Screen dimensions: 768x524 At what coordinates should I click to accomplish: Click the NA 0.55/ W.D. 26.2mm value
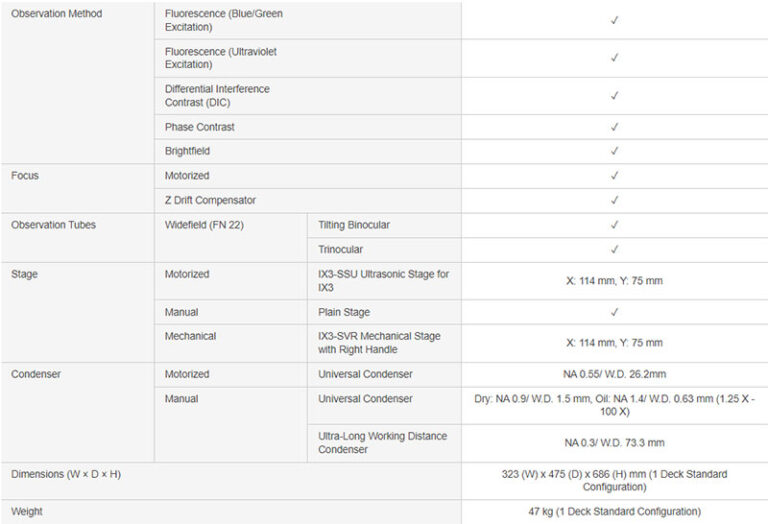point(614,374)
